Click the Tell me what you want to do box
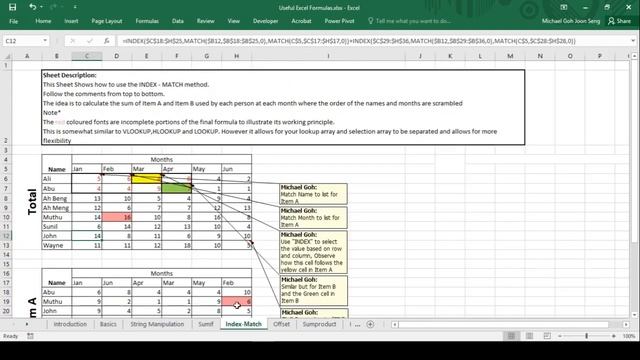The height and width of the screenshot is (360, 640). pos(410,21)
